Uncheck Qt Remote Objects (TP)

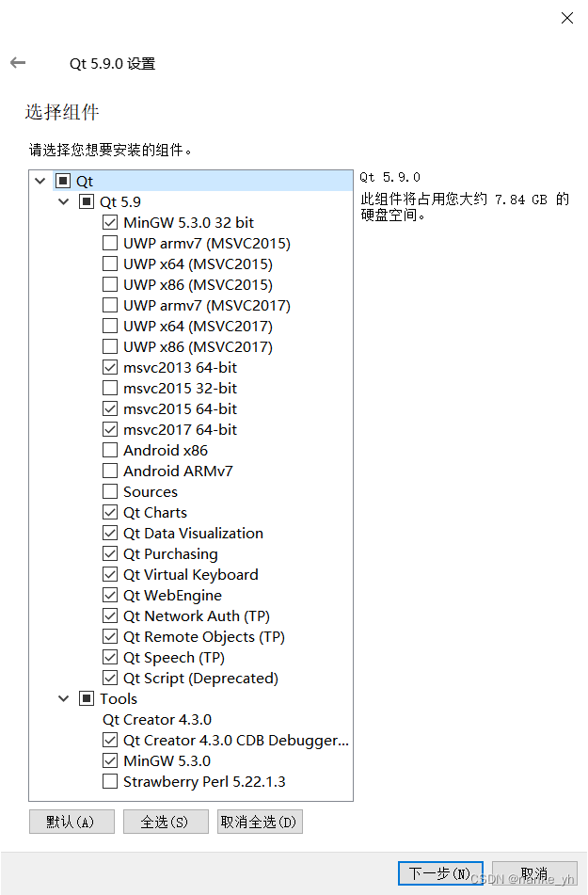pyautogui.click(x=110, y=636)
